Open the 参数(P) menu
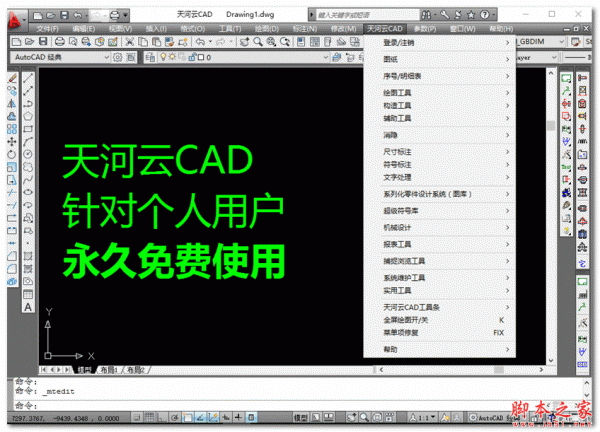600x432 pixels. click(425, 29)
